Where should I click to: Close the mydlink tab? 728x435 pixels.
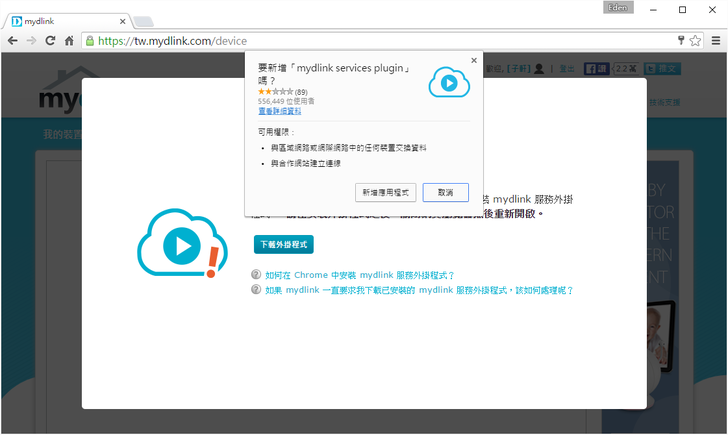(x=123, y=21)
